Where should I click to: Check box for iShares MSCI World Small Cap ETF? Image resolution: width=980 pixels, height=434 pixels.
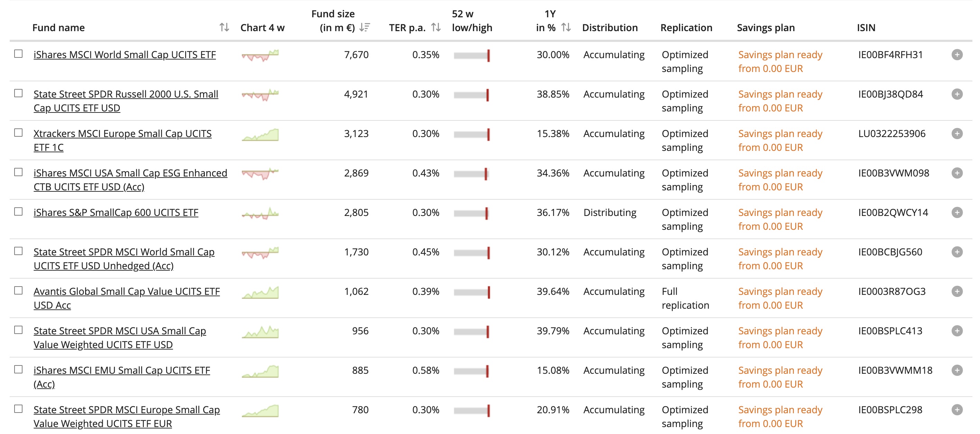tap(18, 54)
